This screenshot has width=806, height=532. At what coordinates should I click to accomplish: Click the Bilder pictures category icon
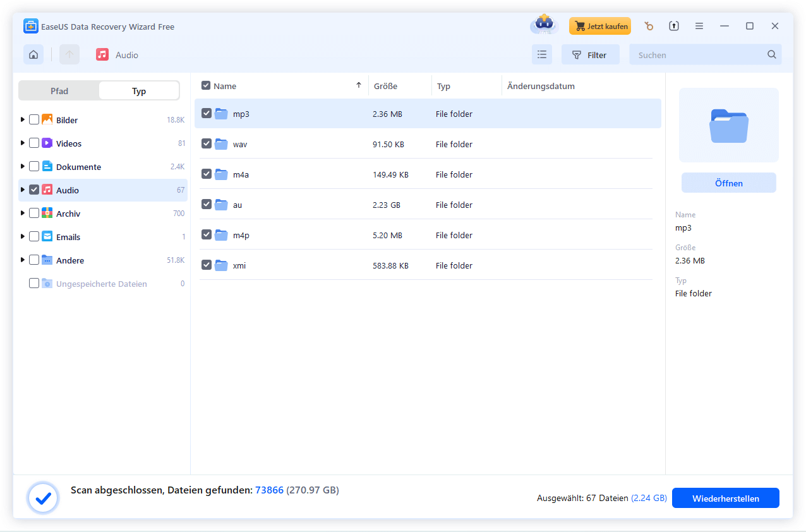tap(47, 119)
